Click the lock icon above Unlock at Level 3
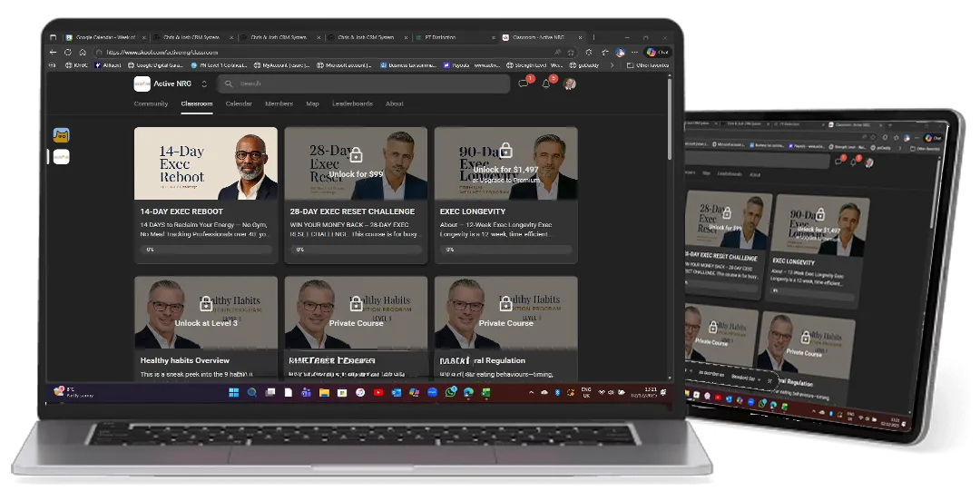 pos(206,304)
